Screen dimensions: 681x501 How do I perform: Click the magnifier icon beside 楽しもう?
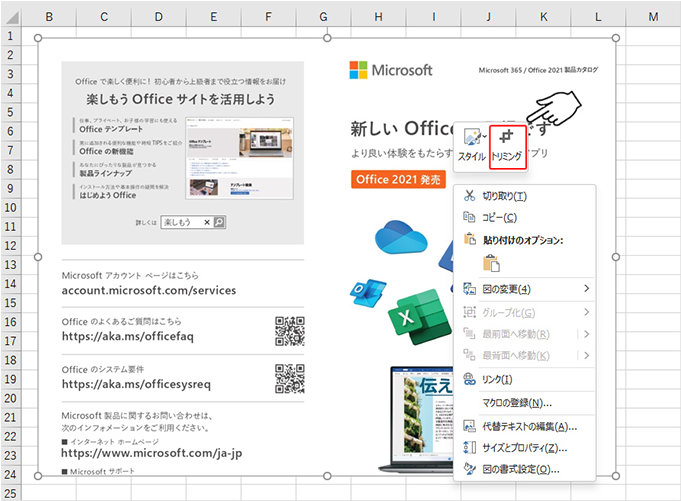click(x=219, y=222)
